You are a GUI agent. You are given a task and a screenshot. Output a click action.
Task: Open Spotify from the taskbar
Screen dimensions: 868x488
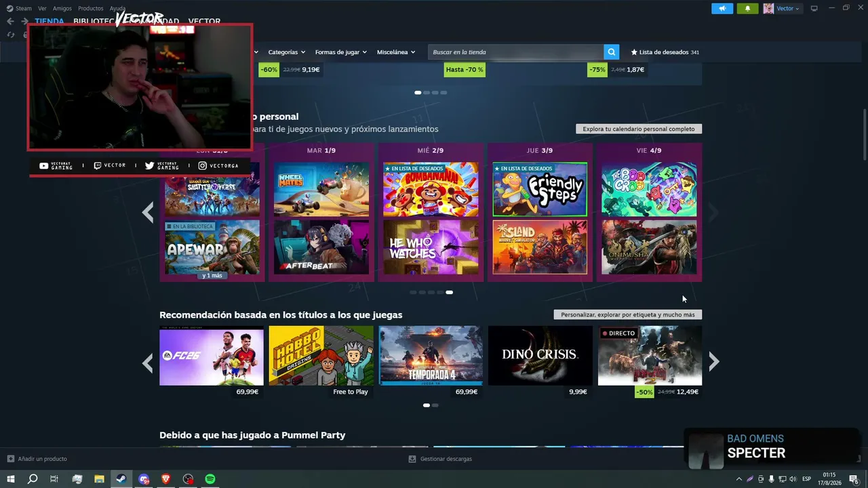point(210,479)
